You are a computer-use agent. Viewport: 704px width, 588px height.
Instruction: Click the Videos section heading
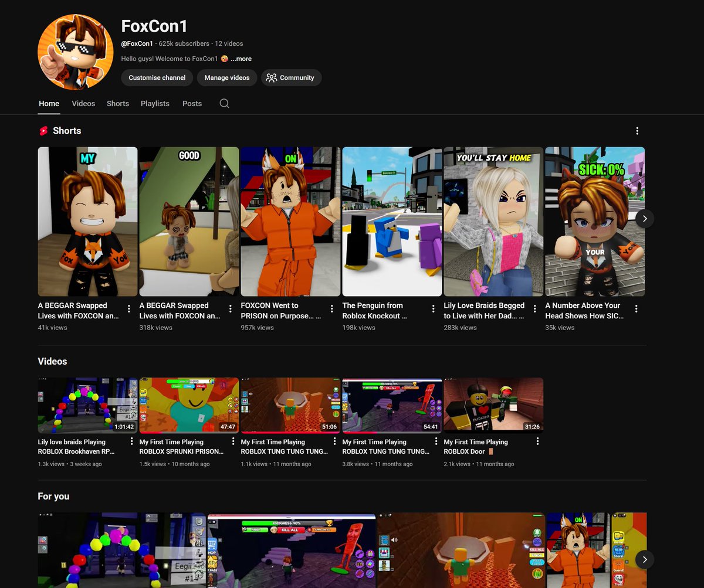pyautogui.click(x=53, y=361)
